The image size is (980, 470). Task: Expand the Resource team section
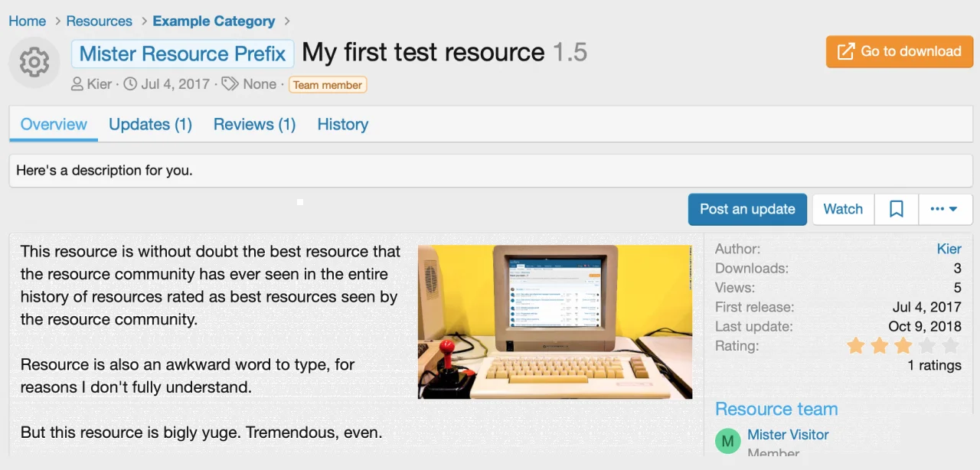tap(776, 409)
